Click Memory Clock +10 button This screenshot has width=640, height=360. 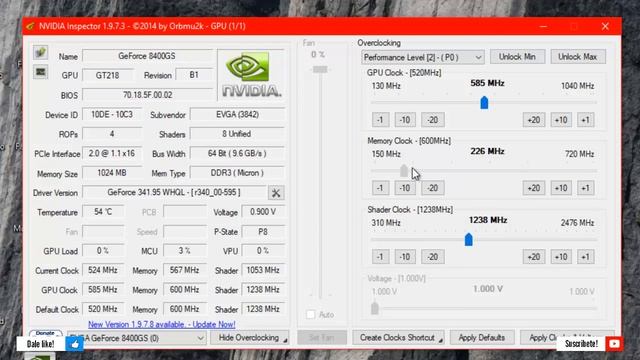coord(561,188)
